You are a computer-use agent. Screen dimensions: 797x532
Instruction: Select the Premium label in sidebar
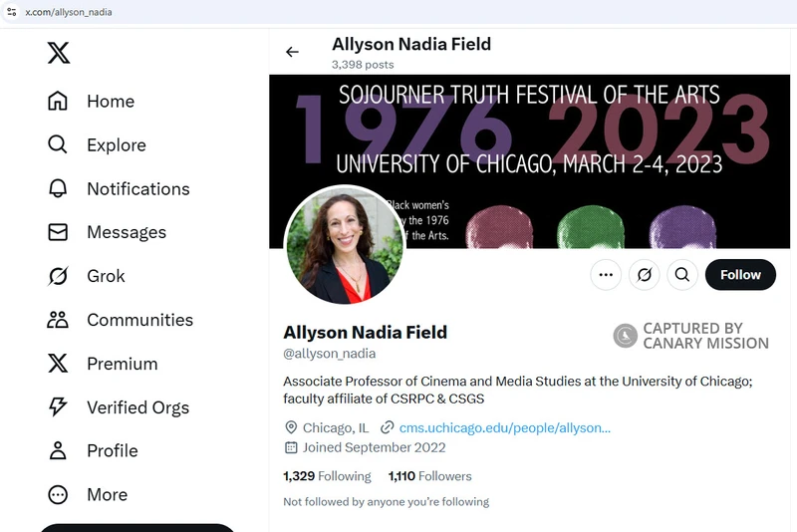click(122, 364)
